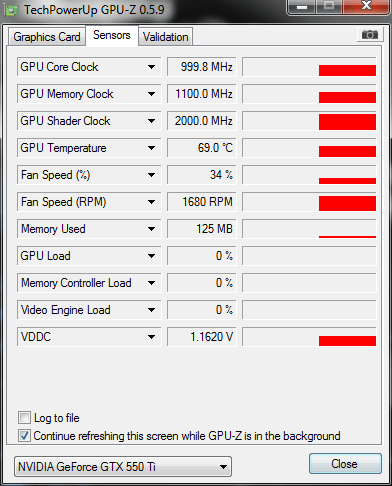This screenshot has width=392, height=486.
Task: Click the GPU Load value field
Action: point(201,256)
